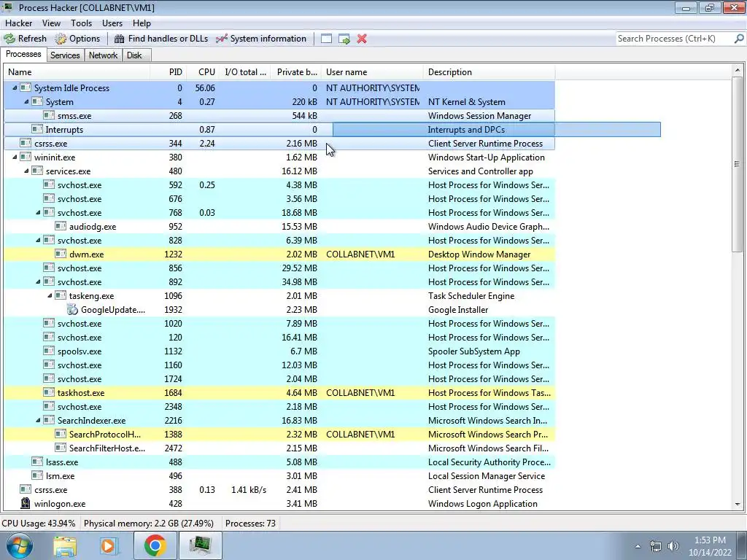Click the find window and thread icon
This screenshot has width=747, height=560.
(x=344, y=39)
